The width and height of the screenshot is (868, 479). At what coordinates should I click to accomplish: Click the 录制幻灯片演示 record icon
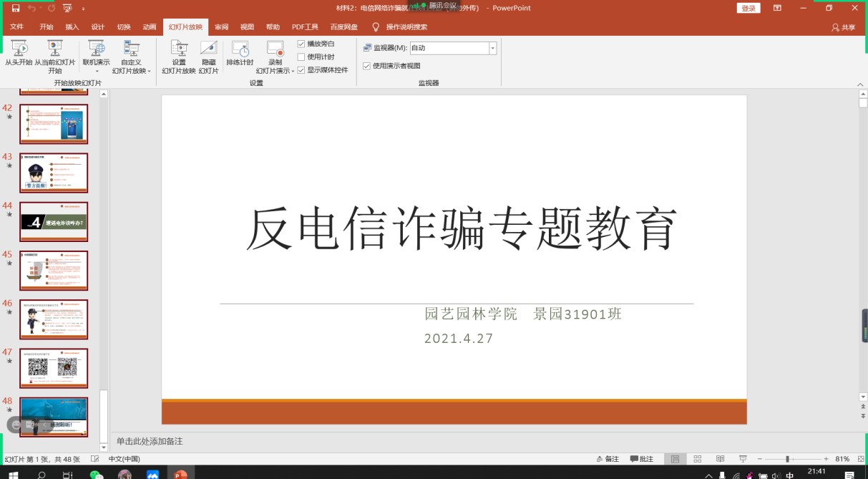(x=275, y=49)
